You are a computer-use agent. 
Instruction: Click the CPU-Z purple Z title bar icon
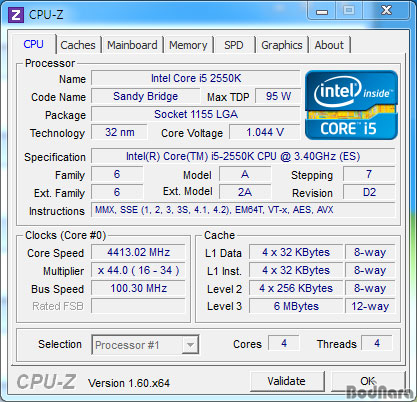(x=16, y=15)
